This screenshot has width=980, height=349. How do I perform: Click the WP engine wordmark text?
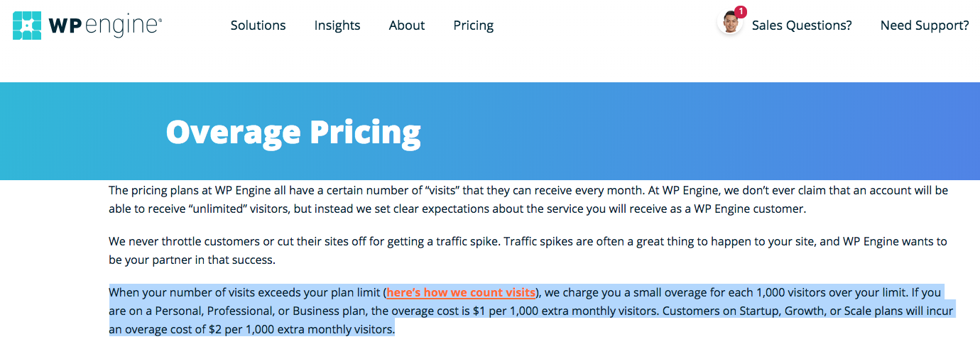click(x=105, y=26)
